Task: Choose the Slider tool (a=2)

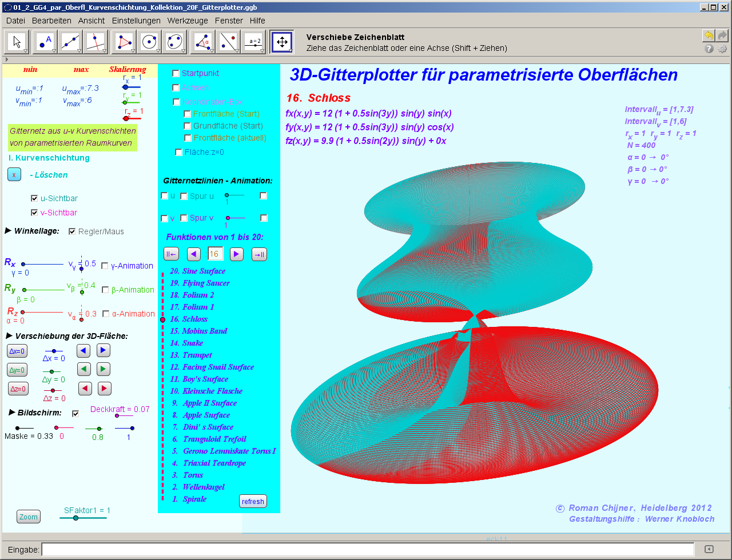Action: pos(254,42)
